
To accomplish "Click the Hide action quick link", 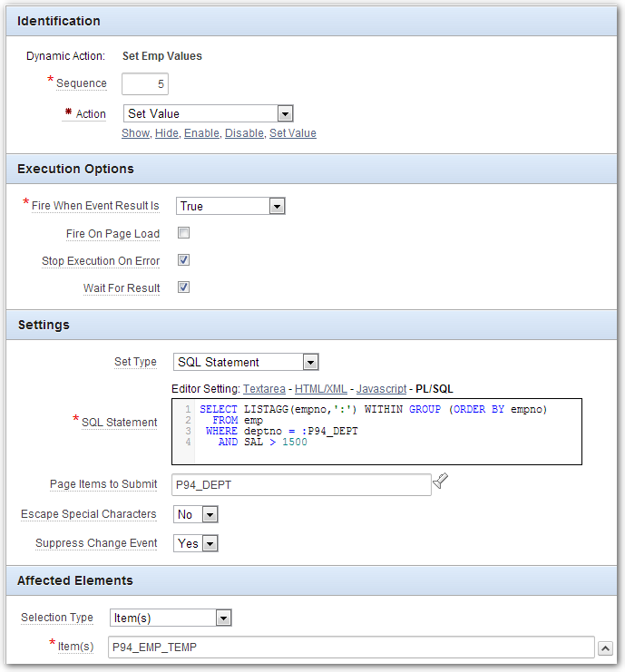I will click(166, 133).
